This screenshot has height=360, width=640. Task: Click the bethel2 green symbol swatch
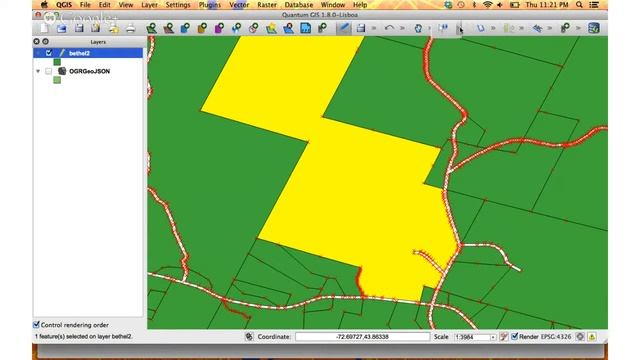57,62
